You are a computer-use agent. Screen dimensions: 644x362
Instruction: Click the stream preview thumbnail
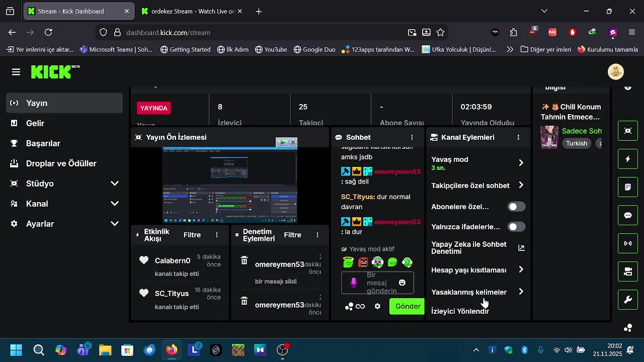click(x=229, y=185)
